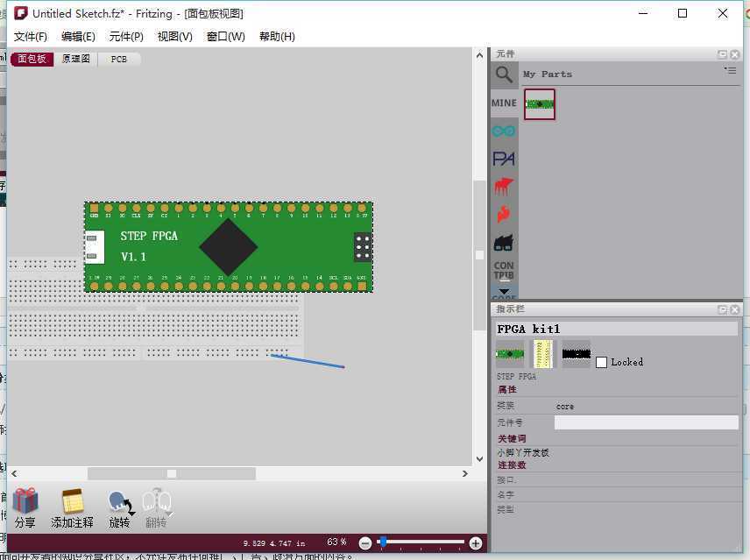The image size is (750, 560).
Task: Click the STEP FPGA label in Inspector
Action: click(517, 376)
